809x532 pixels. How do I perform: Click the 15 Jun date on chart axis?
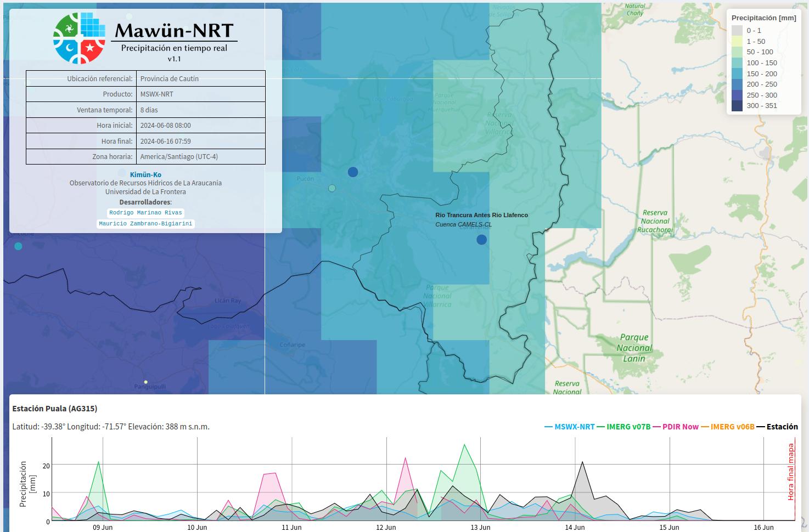669,528
